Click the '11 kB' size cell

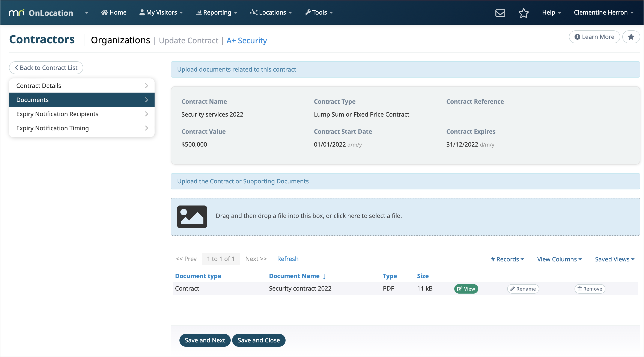pyautogui.click(x=425, y=289)
